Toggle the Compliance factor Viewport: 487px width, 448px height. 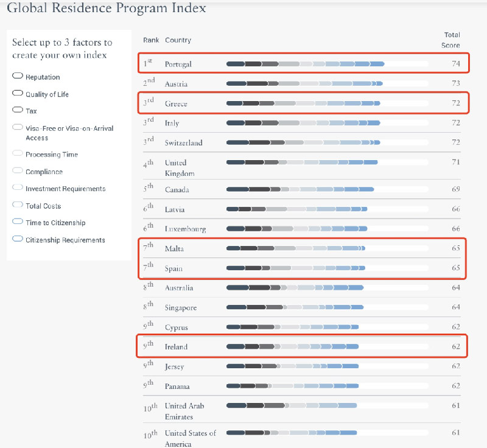coord(18,171)
